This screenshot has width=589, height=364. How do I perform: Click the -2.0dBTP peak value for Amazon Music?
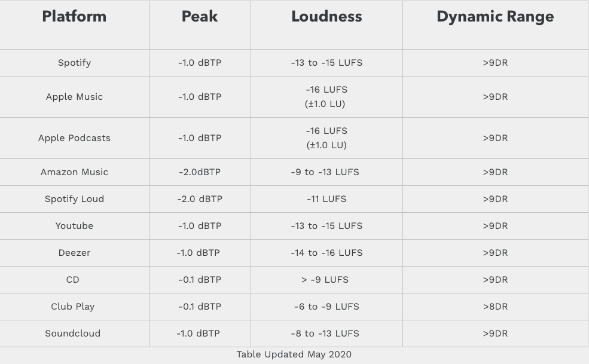[200, 172]
